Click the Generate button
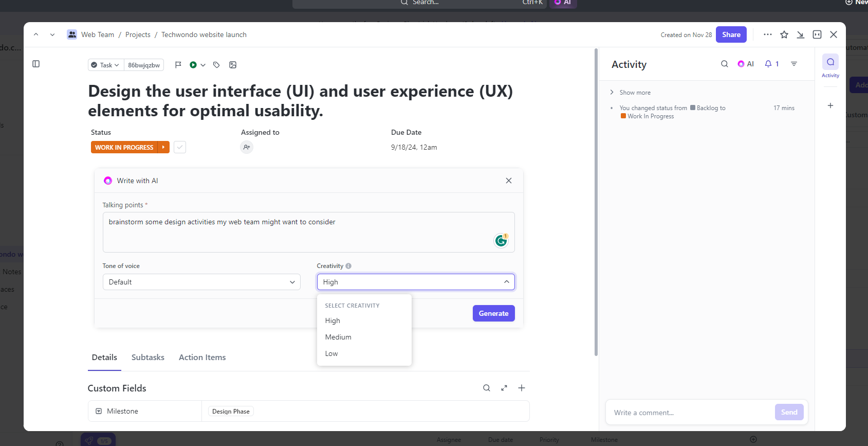 coord(493,313)
